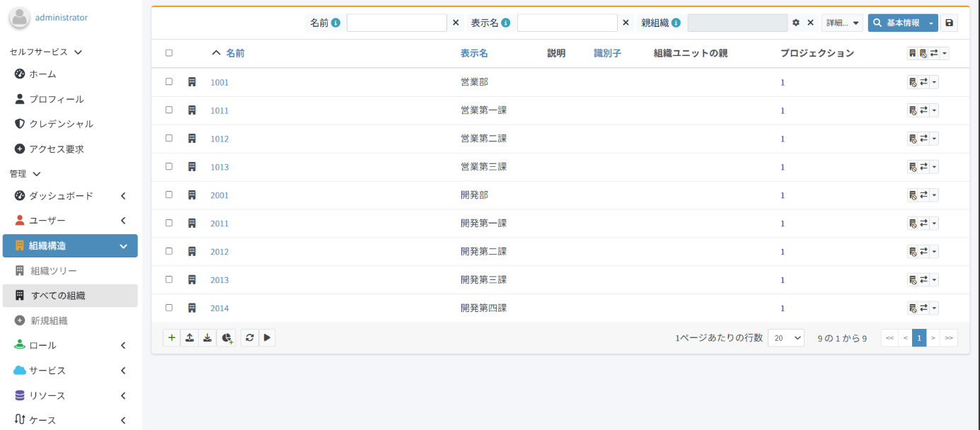The height and width of the screenshot is (430, 980).
Task: Click the save search floppy disk icon
Action: [x=950, y=23]
